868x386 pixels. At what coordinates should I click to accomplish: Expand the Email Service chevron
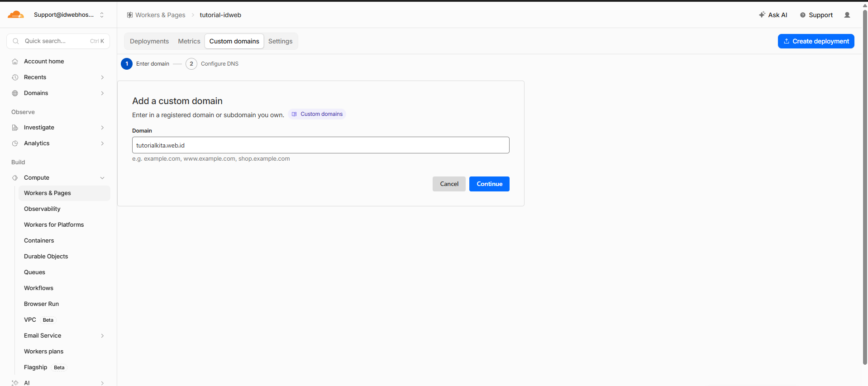pos(102,336)
